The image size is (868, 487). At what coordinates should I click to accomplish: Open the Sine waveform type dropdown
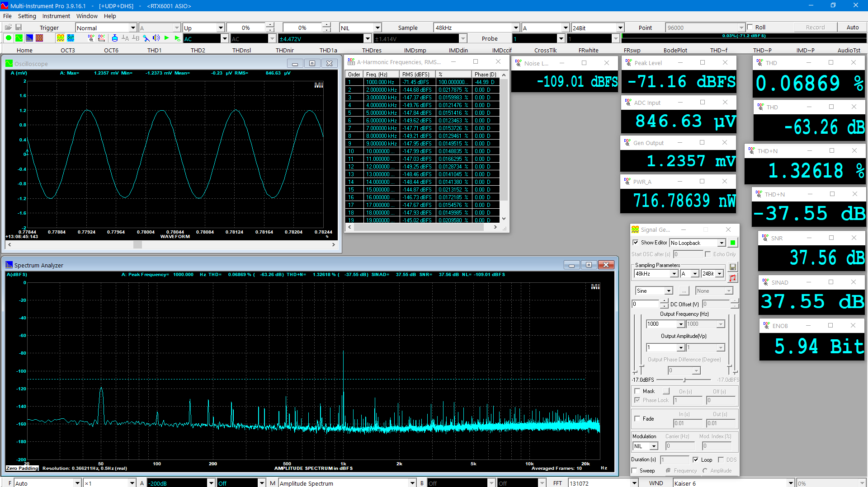[669, 291]
